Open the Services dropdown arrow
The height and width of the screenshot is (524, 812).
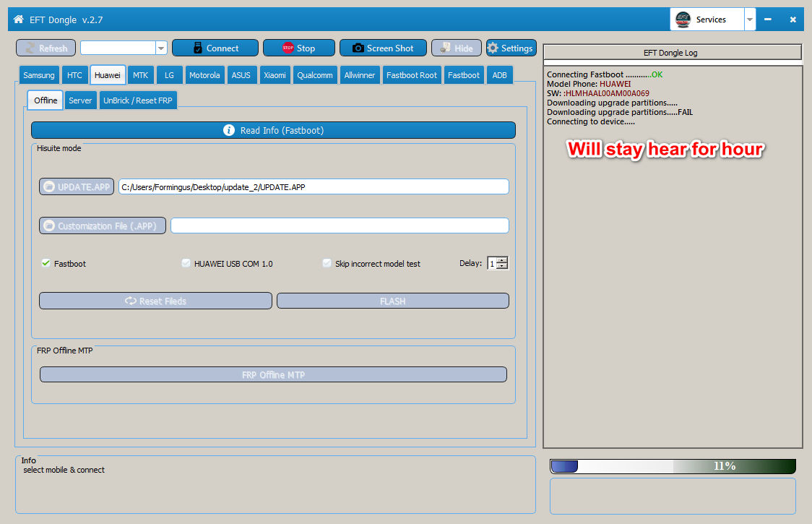coord(749,20)
